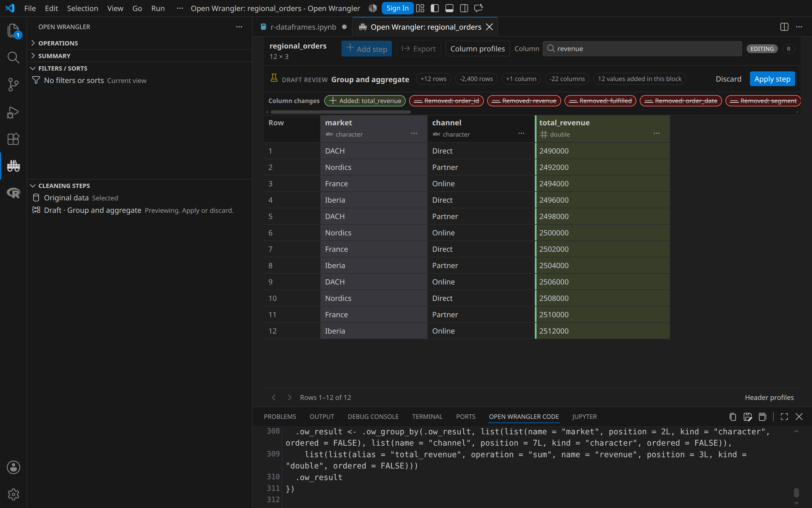This screenshot has width=812, height=508.
Task: Open the Extensions view icon
Action: coord(13,139)
